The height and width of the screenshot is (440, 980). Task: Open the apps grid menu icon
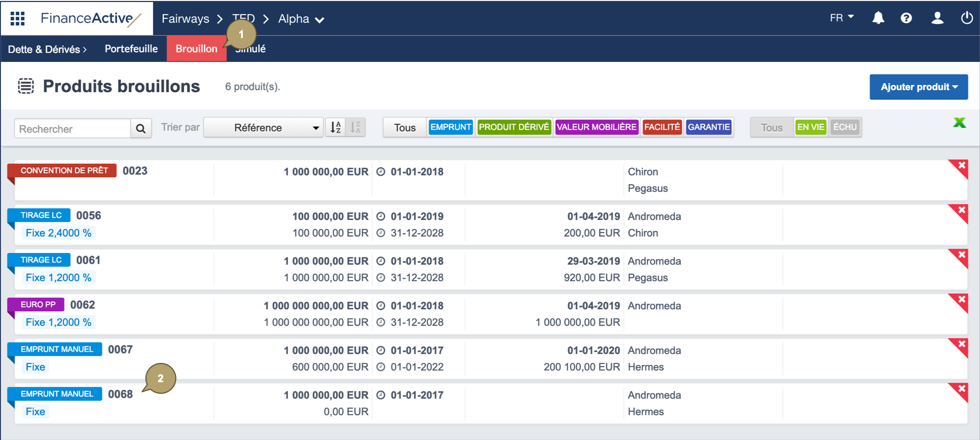click(18, 19)
